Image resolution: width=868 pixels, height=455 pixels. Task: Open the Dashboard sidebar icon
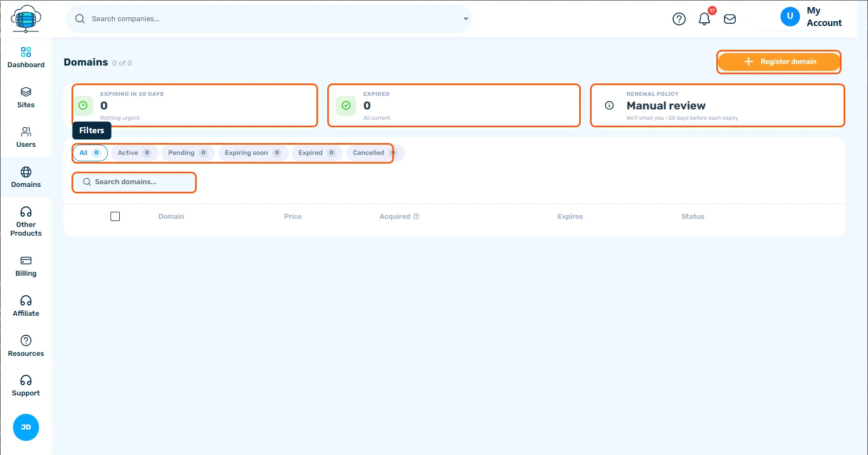point(26,52)
